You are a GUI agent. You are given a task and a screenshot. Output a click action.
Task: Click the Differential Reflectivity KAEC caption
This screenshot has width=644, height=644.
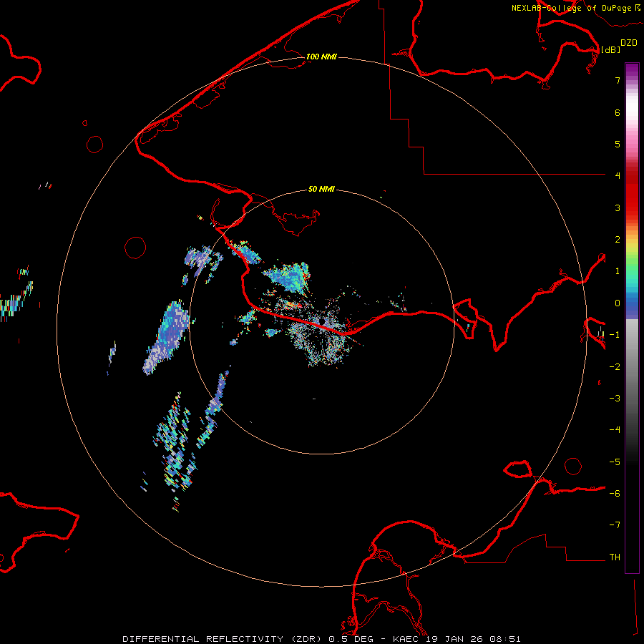(x=321, y=639)
